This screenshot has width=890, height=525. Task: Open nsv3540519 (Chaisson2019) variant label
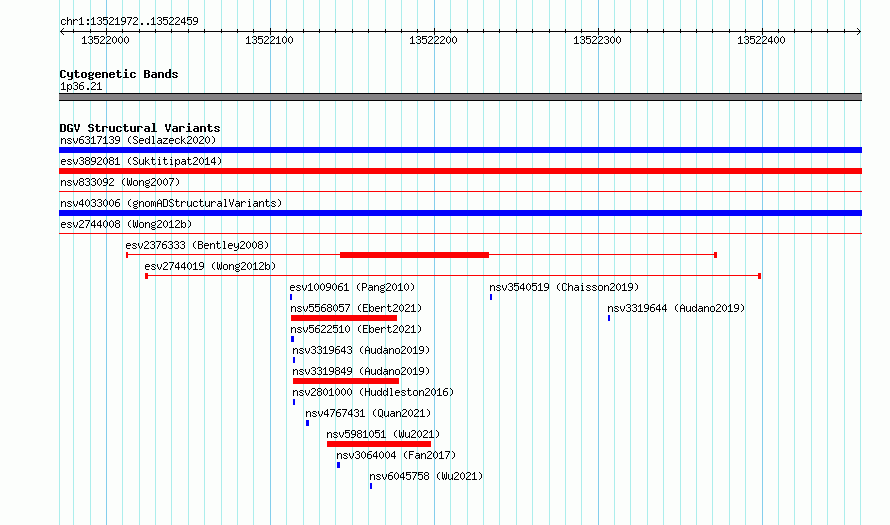[564, 287]
